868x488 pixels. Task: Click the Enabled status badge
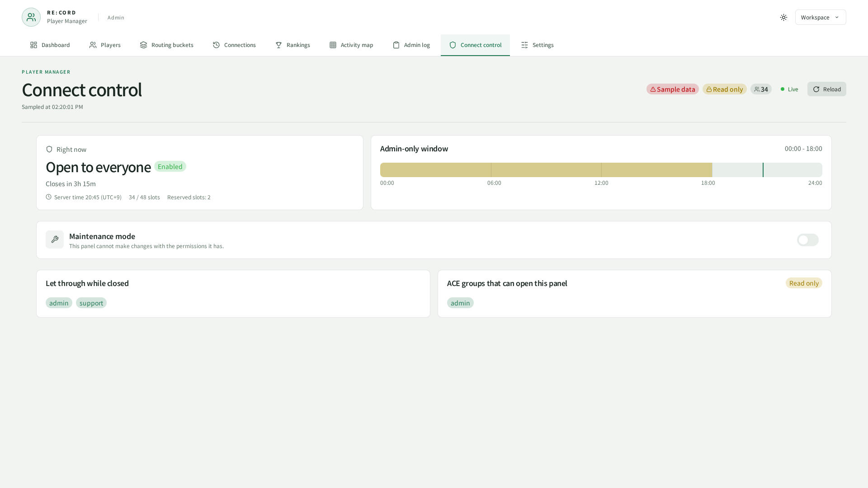pyautogui.click(x=170, y=166)
